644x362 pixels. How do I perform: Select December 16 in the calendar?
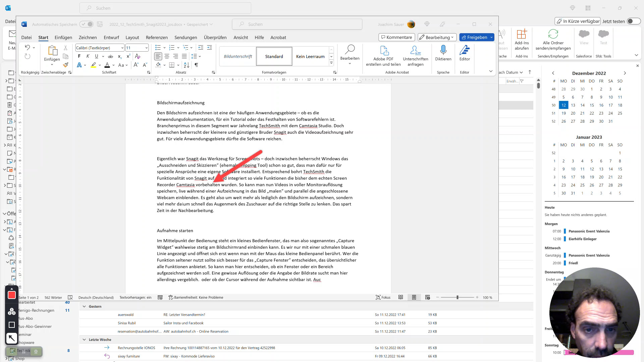[601, 105]
